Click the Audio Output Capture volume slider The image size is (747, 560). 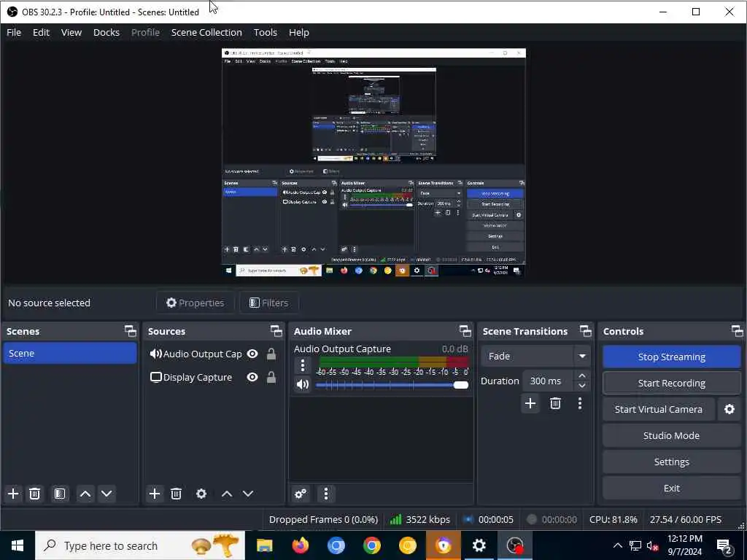click(x=392, y=385)
